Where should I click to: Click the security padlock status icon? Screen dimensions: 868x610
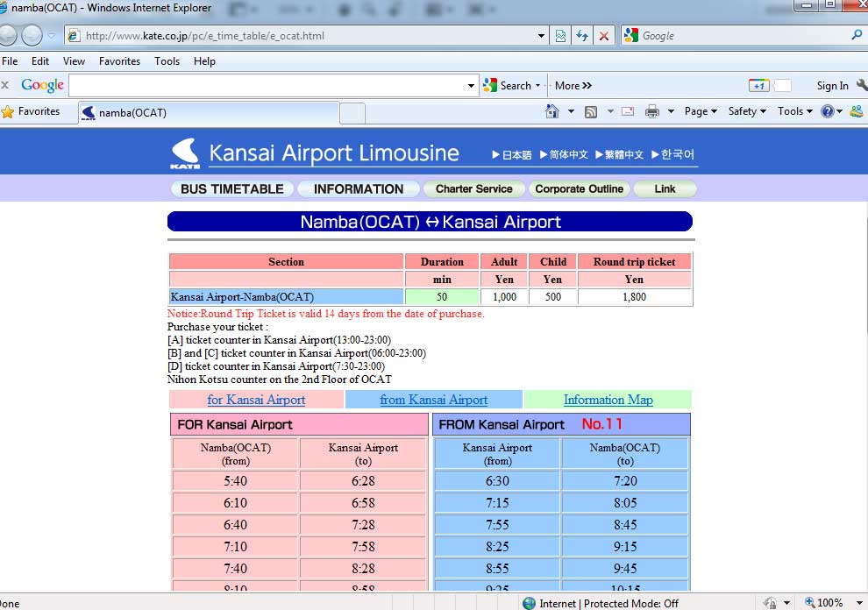point(770,603)
